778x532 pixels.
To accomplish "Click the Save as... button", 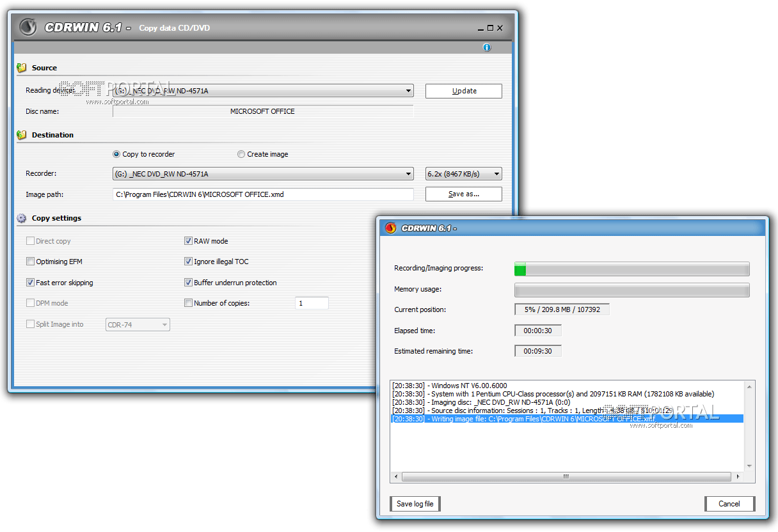I will [463, 194].
